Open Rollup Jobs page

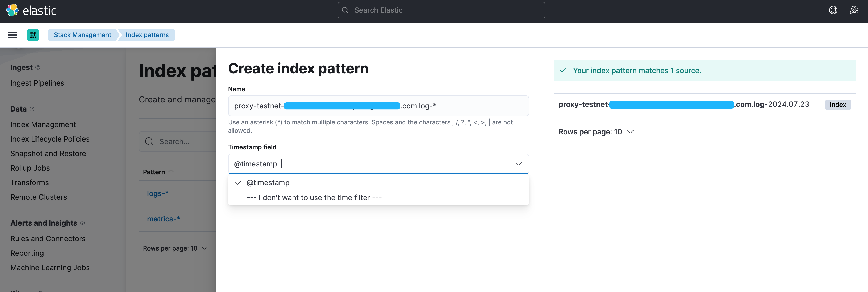pyautogui.click(x=30, y=168)
